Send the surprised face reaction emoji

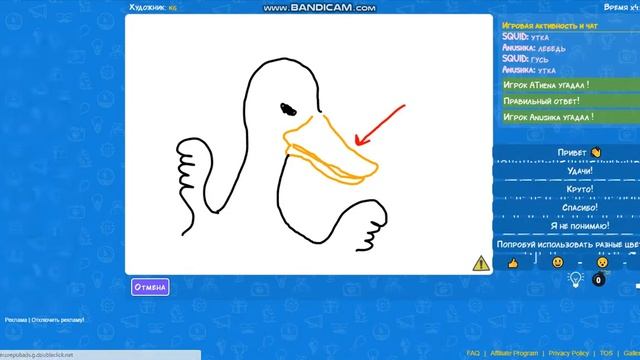(602, 262)
